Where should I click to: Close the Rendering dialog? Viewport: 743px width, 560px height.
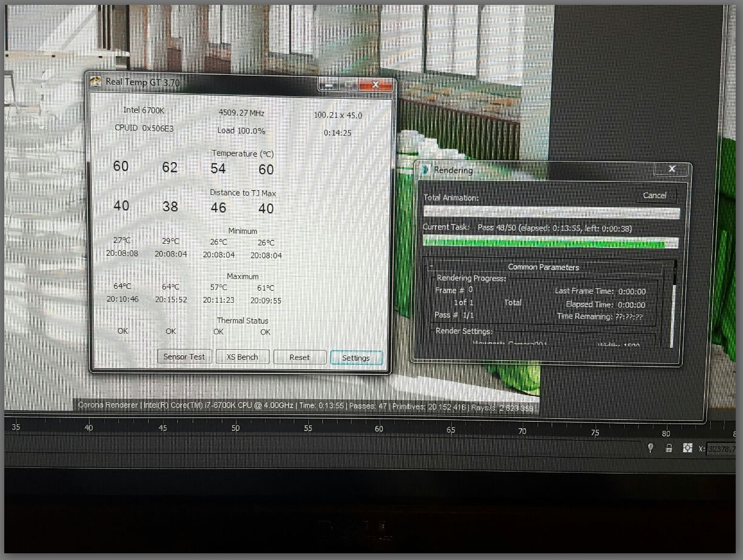coord(672,169)
